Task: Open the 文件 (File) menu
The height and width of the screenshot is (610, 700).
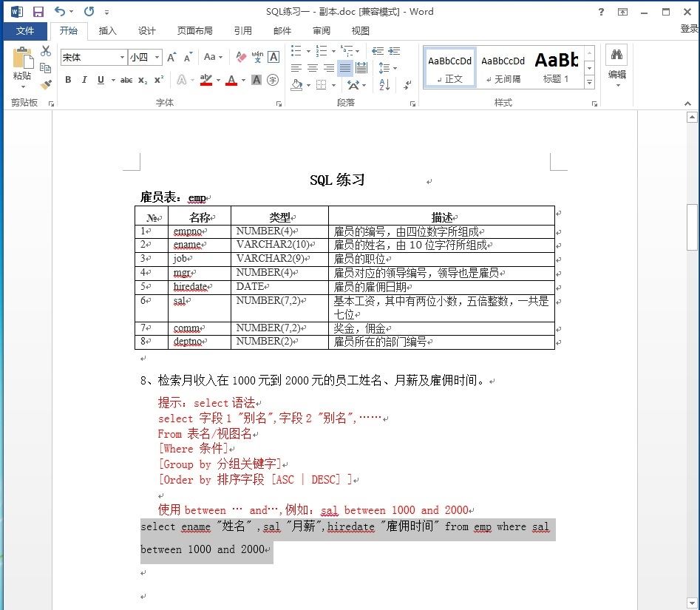Action: (25, 31)
